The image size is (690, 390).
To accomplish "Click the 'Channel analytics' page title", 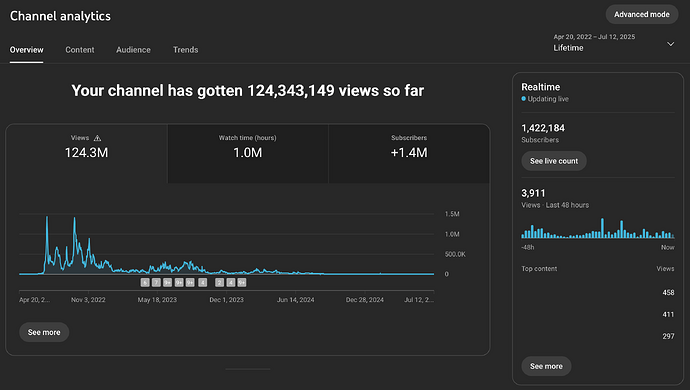I will point(60,16).
